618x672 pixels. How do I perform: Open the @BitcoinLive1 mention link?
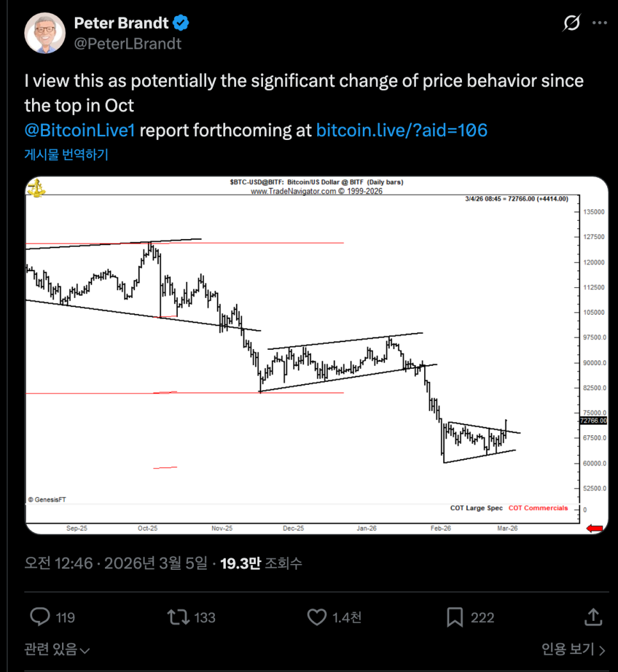79,130
